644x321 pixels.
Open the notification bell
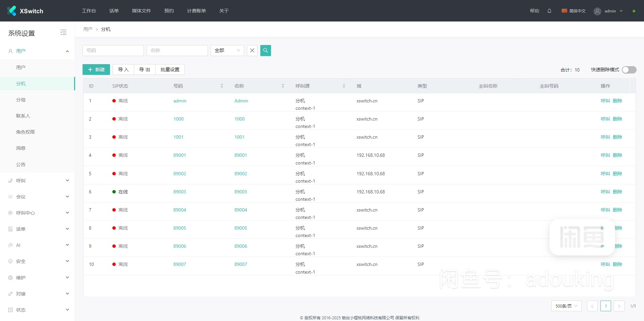[549, 11]
